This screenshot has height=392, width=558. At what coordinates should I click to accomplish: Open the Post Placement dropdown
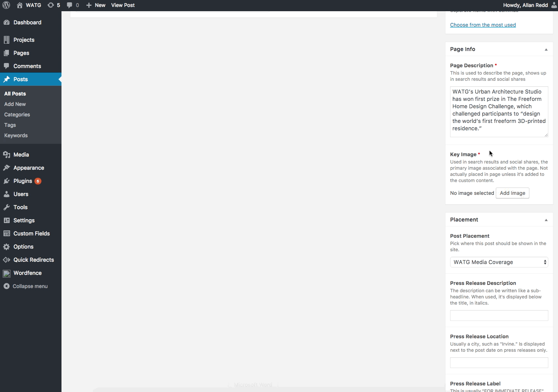(499, 262)
